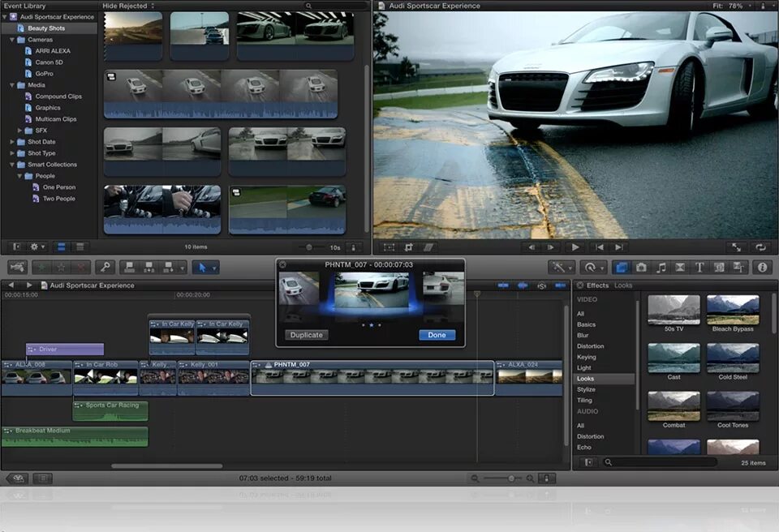Select audio Echo effects category
The height and width of the screenshot is (532, 779).
pyautogui.click(x=583, y=447)
